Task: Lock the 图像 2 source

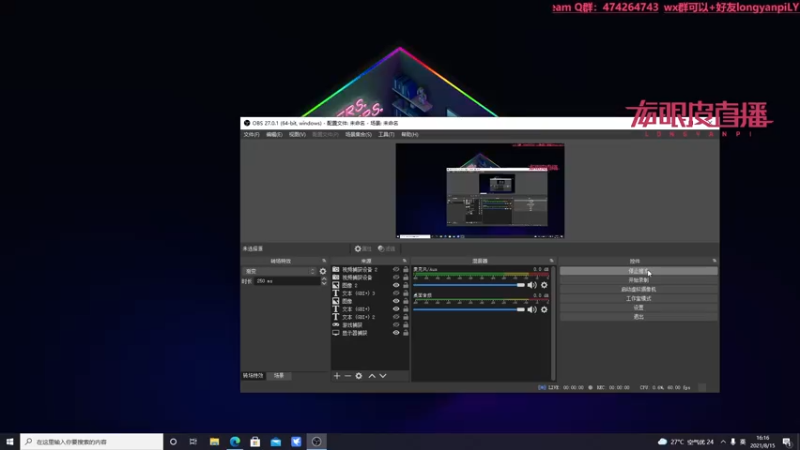Action: coord(406,285)
